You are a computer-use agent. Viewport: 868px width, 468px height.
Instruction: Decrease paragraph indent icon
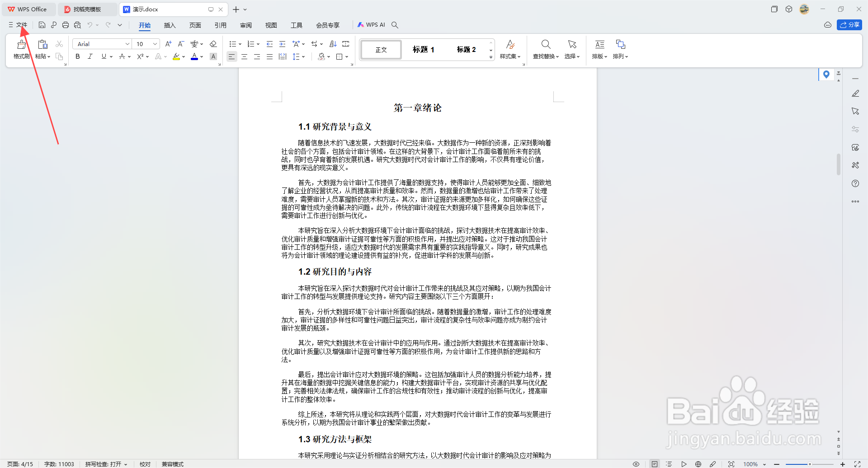pyautogui.click(x=269, y=44)
